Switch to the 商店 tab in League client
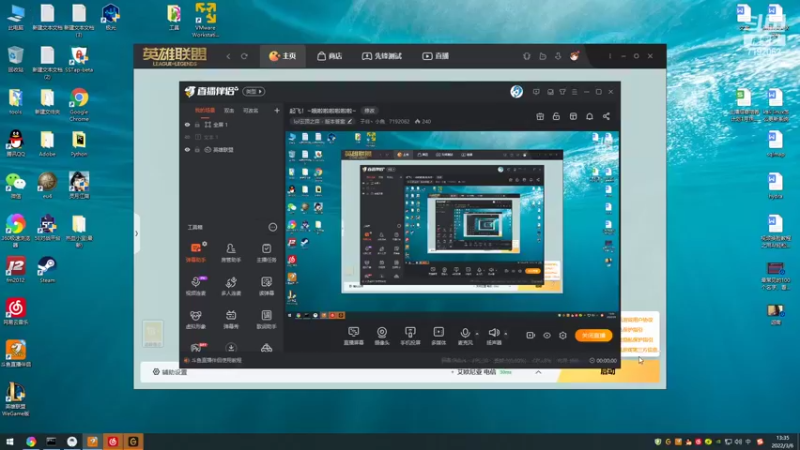The width and height of the screenshot is (800, 450). click(x=330, y=56)
